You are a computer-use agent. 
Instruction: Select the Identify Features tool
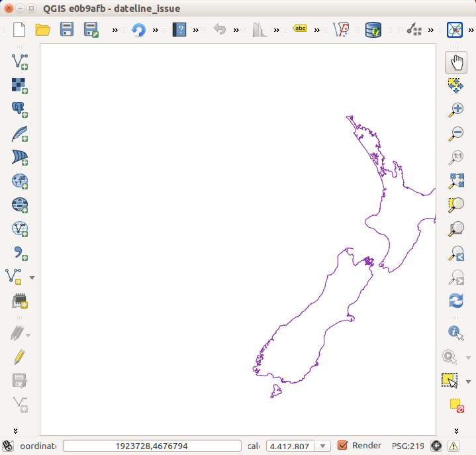click(x=455, y=331)
